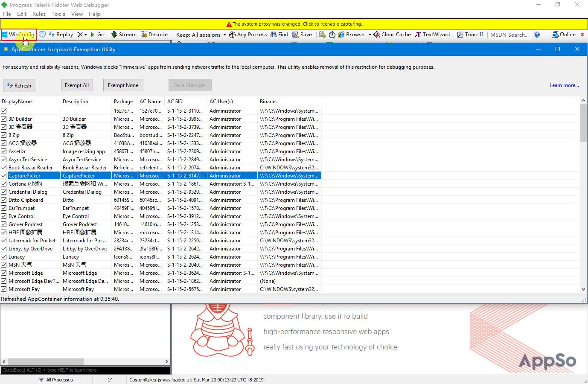Uncheck the EarTrumpet checkbox
Screen dimensions: 588x384
pyautogui.click(x=4, y=208)
